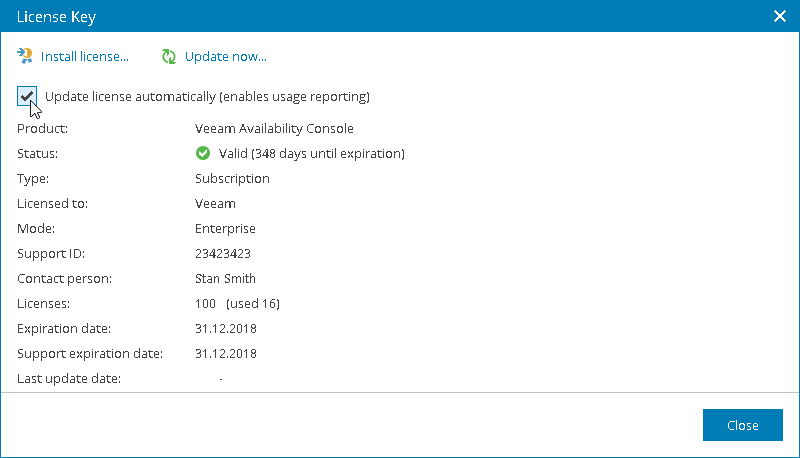Click the 'Update license automatically' label text
The width and height of the screenshot is (800, 458).
point(208,97)
